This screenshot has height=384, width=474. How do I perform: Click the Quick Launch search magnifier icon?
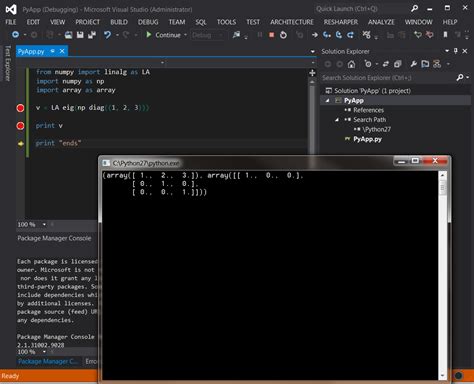tap(414, 9)
